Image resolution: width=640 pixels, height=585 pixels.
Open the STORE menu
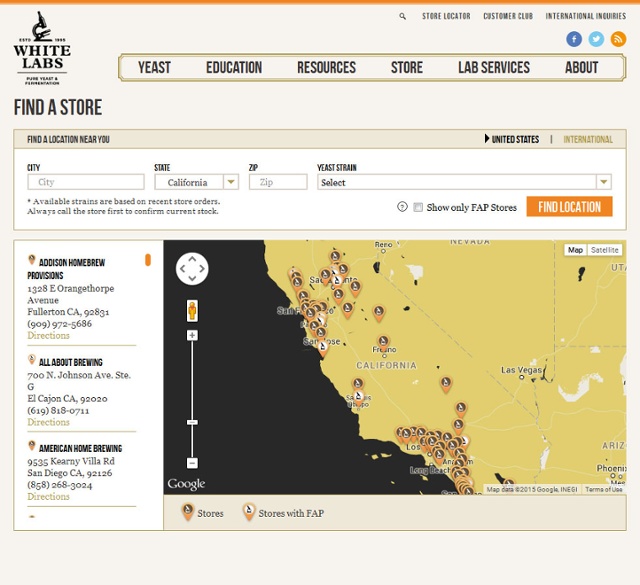coord(407,67)
